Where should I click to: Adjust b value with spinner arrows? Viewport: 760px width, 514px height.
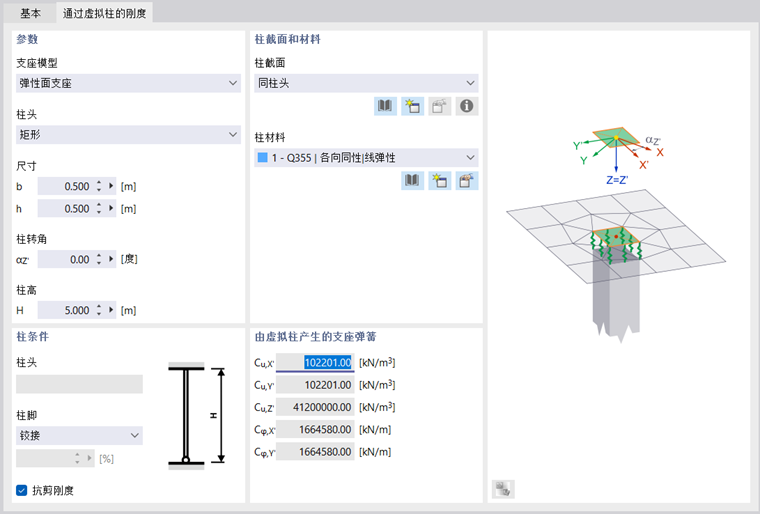tap(99, 186)
